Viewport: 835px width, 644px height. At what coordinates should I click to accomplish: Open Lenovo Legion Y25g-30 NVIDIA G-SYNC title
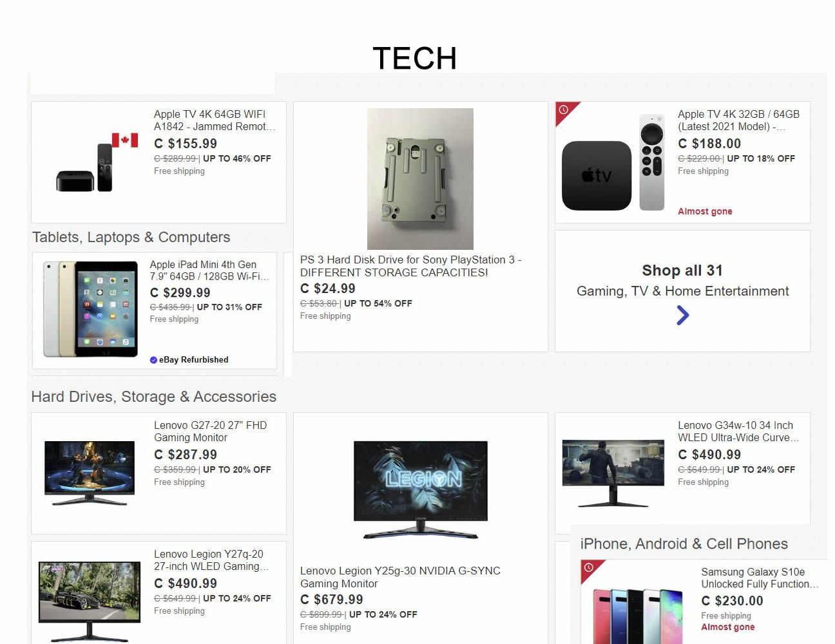[x=400, y=577]
